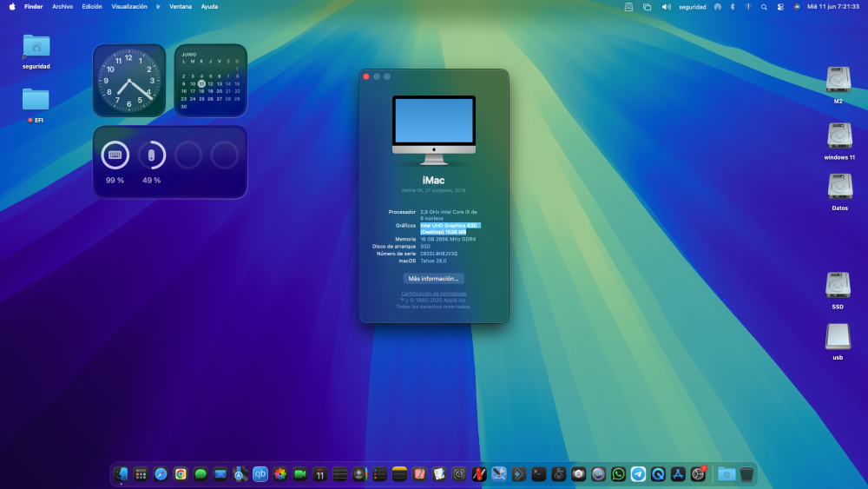Open the Trash in the Dock
868x489 pixels.
pos(746,474)
